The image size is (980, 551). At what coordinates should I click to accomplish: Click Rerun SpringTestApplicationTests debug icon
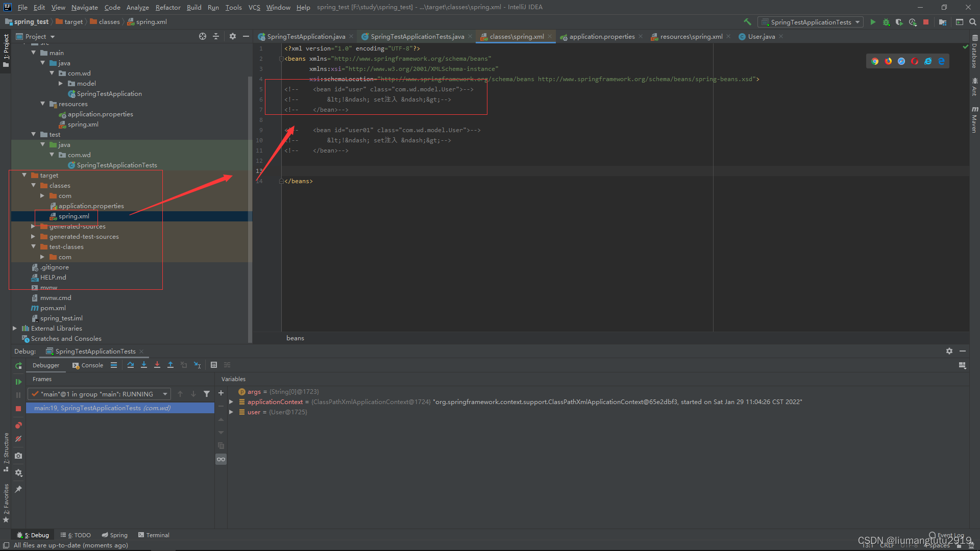(18, 365)
